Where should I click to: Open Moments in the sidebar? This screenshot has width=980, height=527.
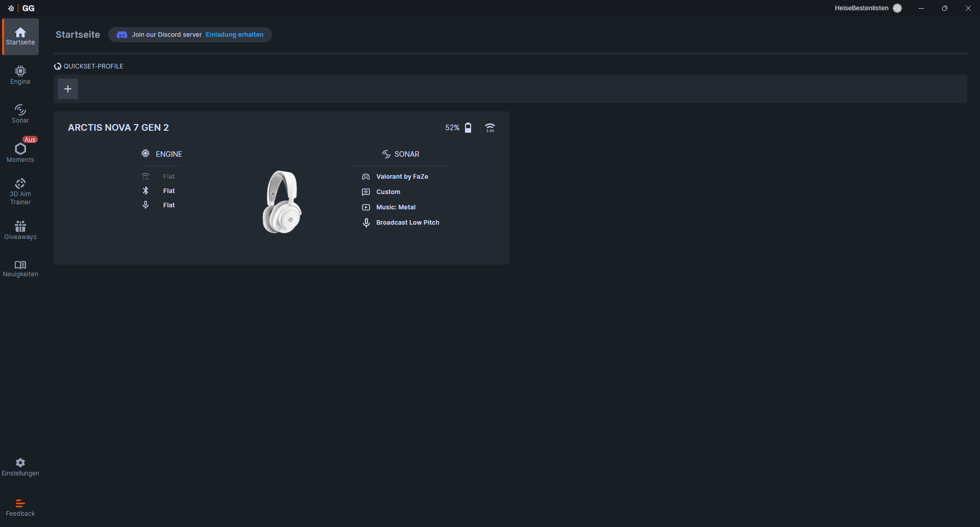point(20,153)
